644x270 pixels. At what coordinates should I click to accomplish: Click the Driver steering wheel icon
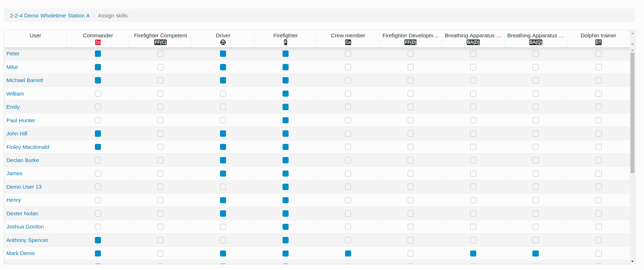click(223, 42)
